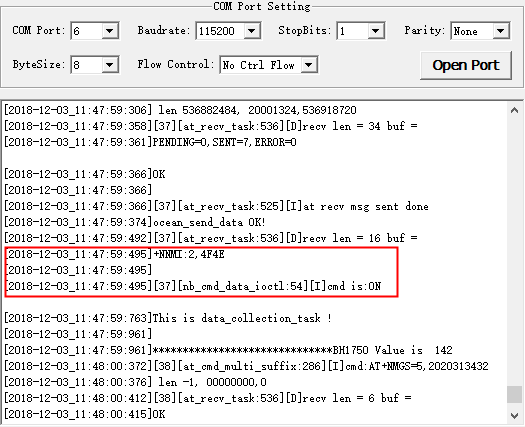Open the ByteSize dropdown showing 8

[110, 65]
